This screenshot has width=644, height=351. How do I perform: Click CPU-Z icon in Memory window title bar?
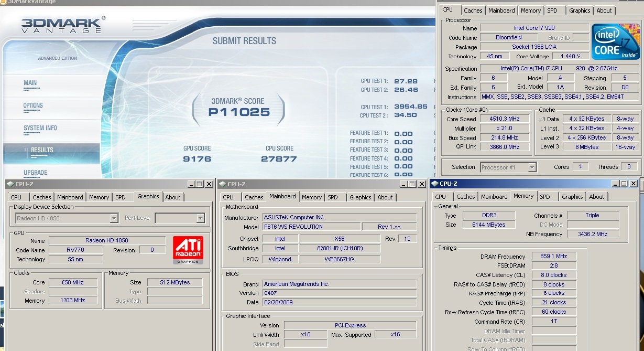[x=434, y=184]
